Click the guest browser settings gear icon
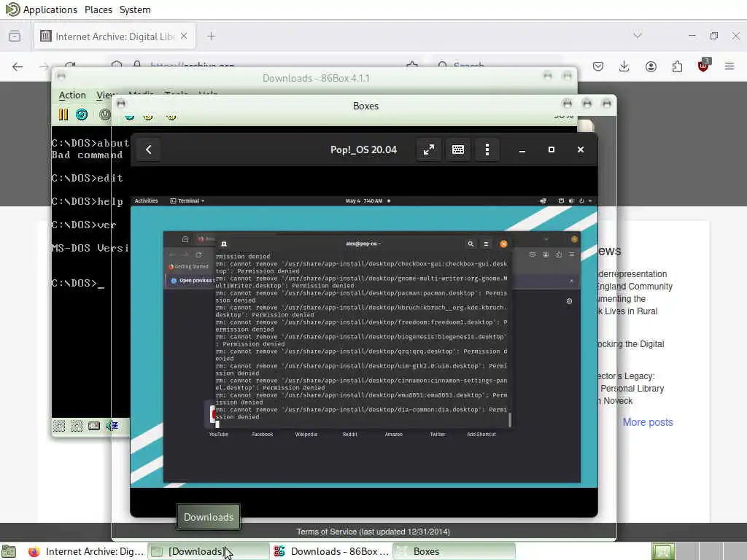 (x=569, y=301)
